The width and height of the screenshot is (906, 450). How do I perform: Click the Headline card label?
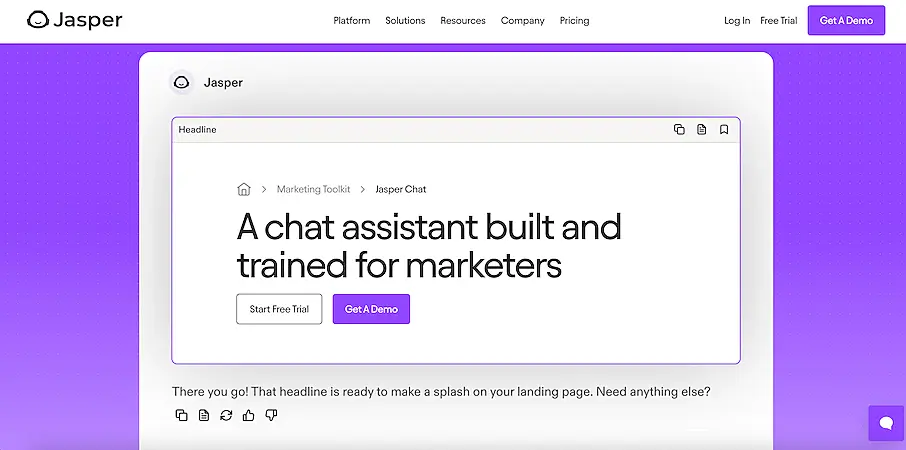[x=197, y=129]
